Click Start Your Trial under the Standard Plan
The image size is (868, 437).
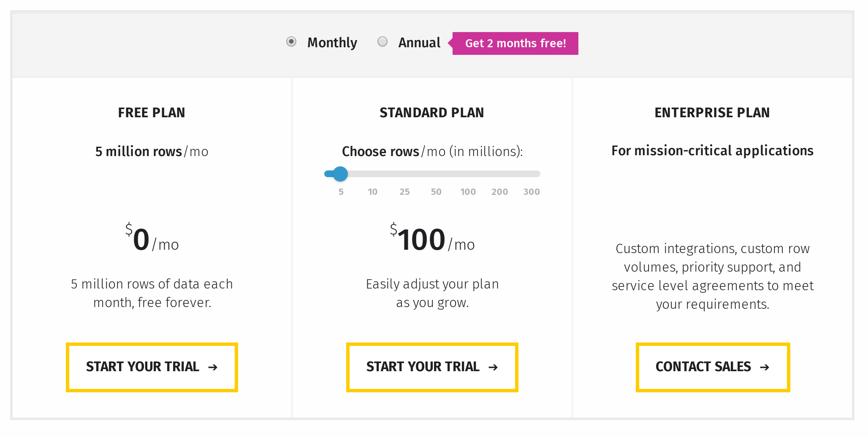(x=431, y=367)
